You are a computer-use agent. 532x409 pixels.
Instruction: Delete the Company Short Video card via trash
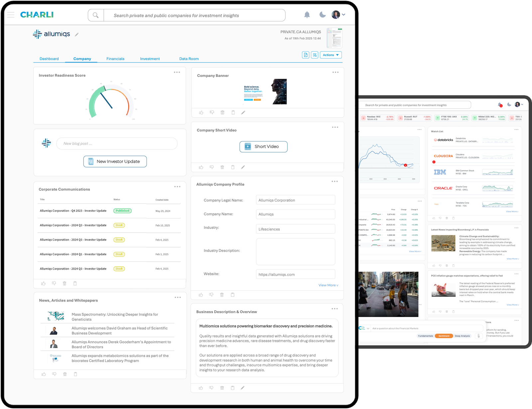click(222, 167)
